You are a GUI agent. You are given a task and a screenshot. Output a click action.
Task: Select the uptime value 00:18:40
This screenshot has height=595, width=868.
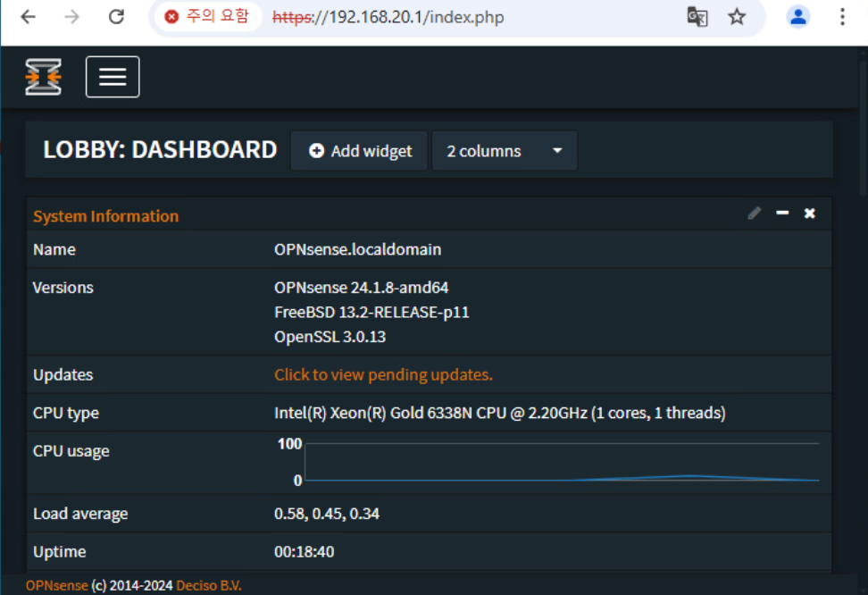pyautogui.click(x=304, y=552)
